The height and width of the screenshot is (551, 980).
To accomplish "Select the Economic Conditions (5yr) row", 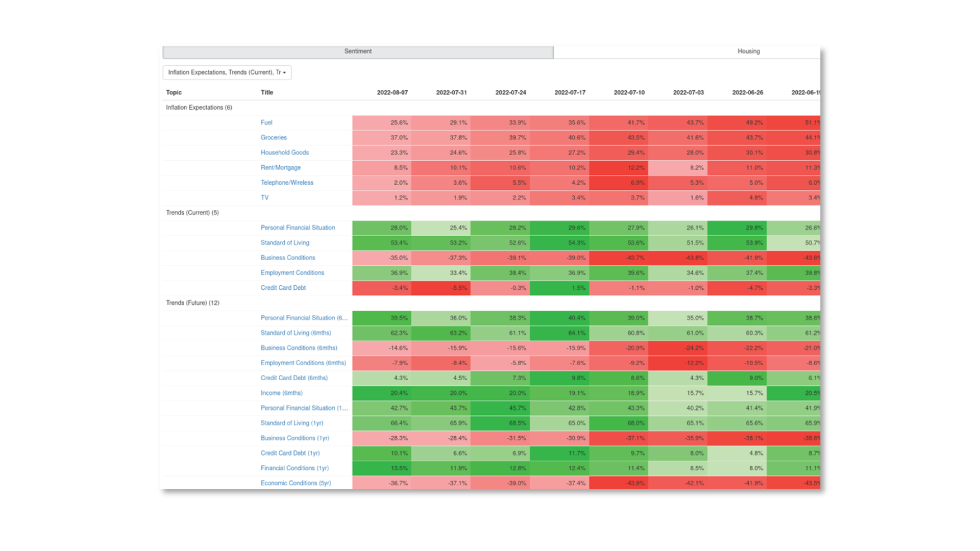I will (296, 482).
